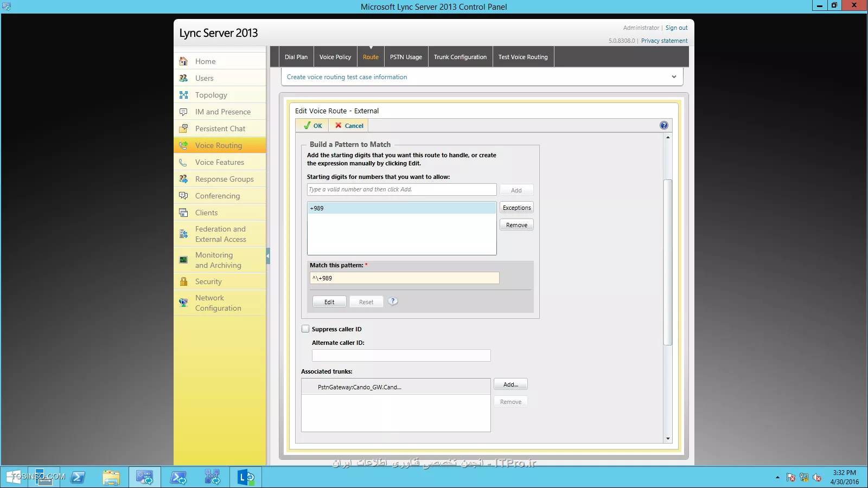Click the taskbar clock showing 3:32 PM
The image size is (868, 488).
click(x=844, y=477)
